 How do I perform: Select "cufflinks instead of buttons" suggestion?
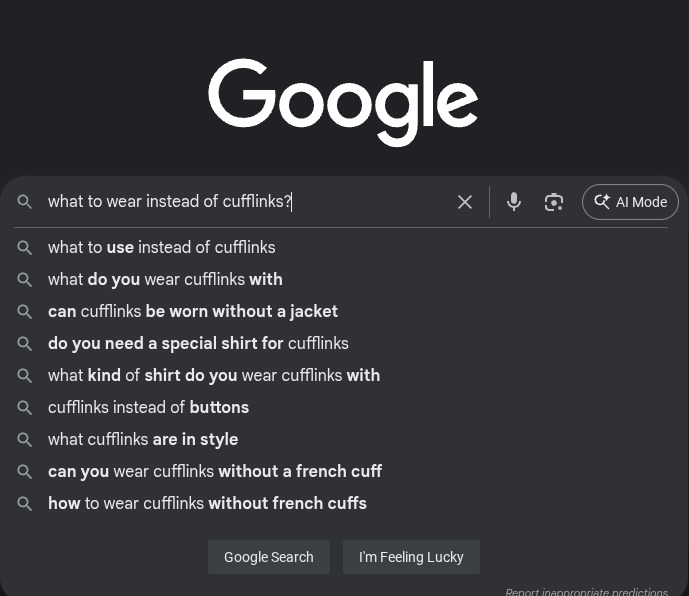coord(148,407)
